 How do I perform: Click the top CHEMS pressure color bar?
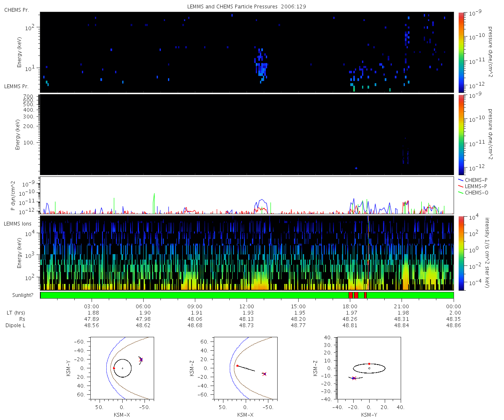[461, 52]
